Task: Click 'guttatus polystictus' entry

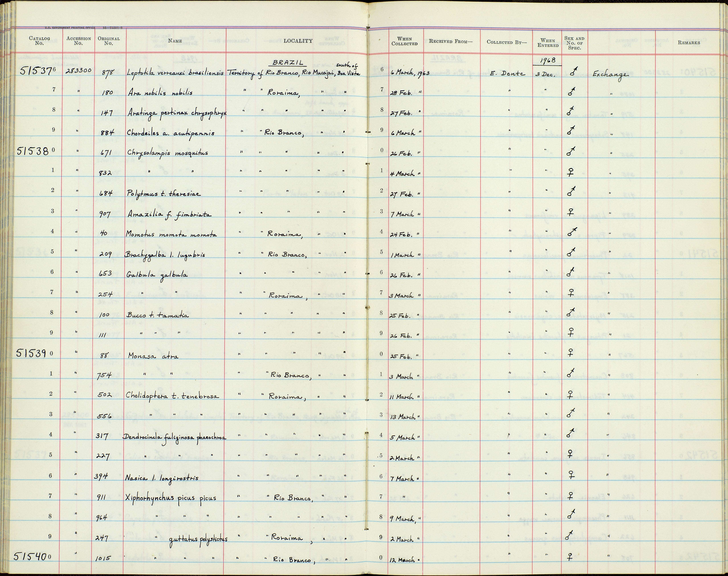Action: (198, 539)
